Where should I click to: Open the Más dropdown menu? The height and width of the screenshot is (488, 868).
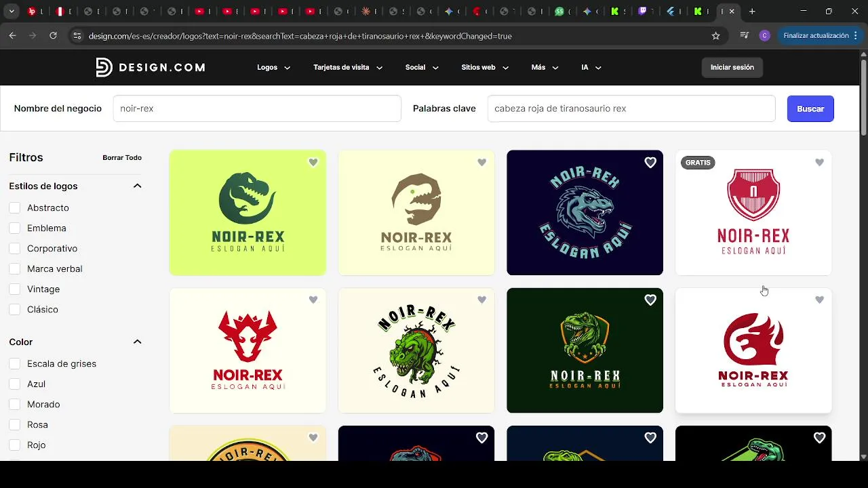[545, 67]
